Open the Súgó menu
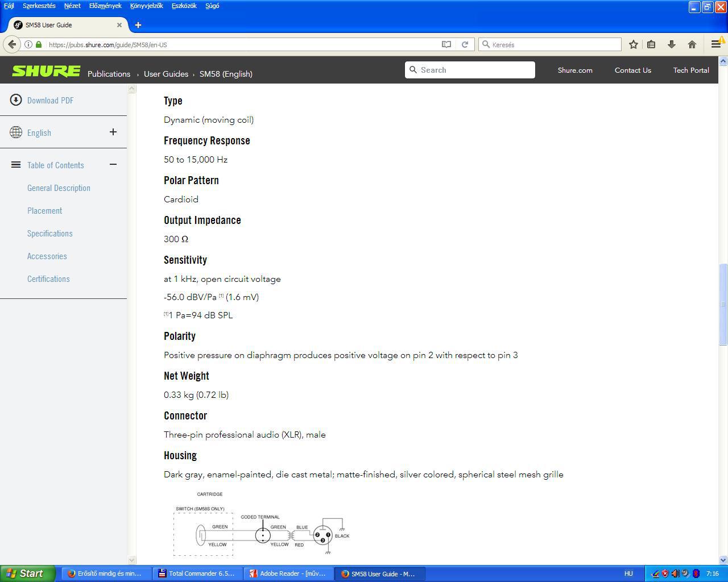Viewport: 728px width, 582px height. click(212, 6)
